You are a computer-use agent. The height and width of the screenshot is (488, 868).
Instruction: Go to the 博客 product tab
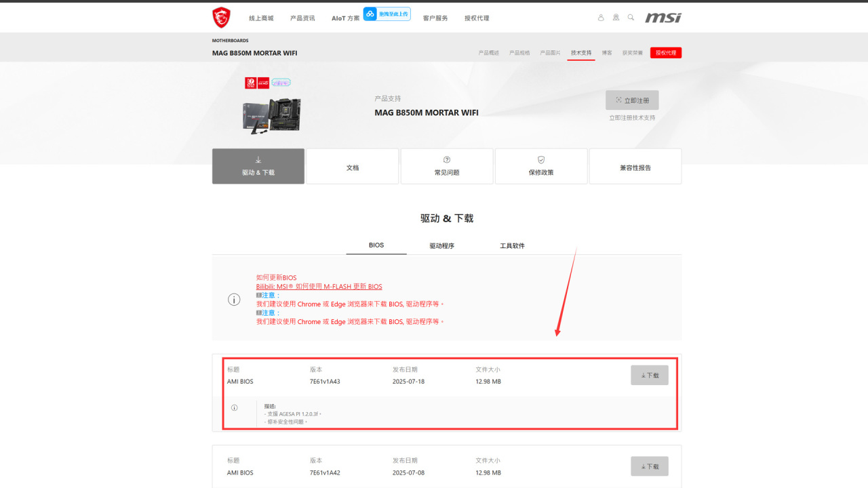point(607,53)
